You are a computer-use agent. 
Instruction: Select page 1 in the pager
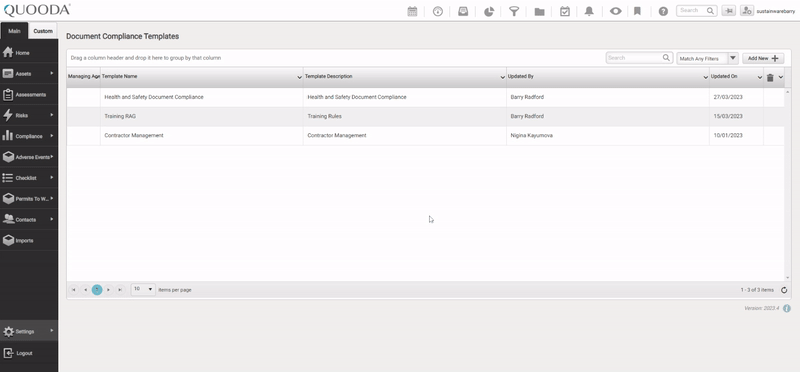(97, 290)
